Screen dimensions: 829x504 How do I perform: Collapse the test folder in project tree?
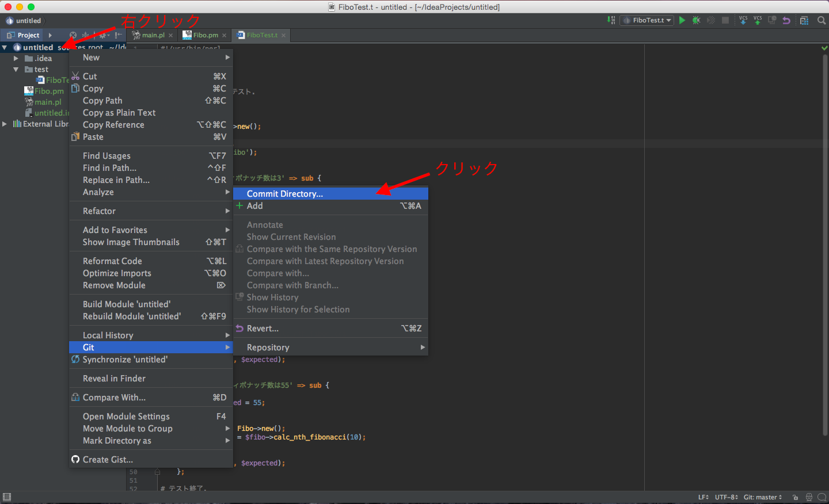point(16,70)
